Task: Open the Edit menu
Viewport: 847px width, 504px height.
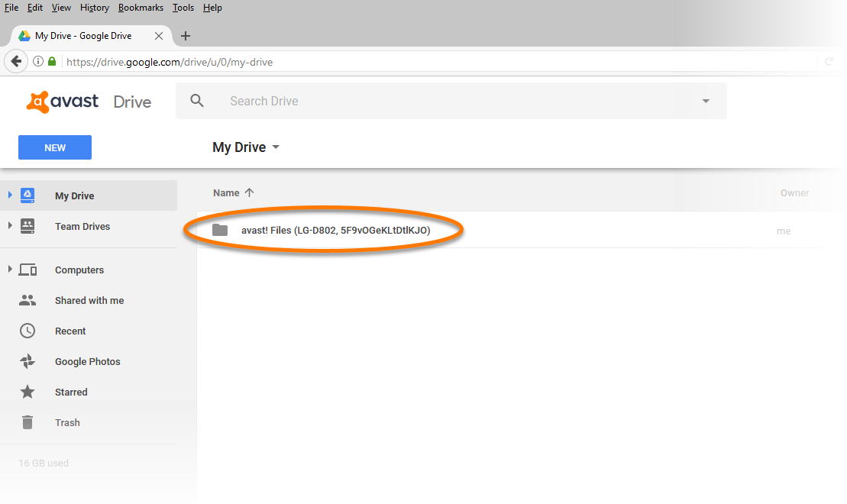Action: pos(35,8)
